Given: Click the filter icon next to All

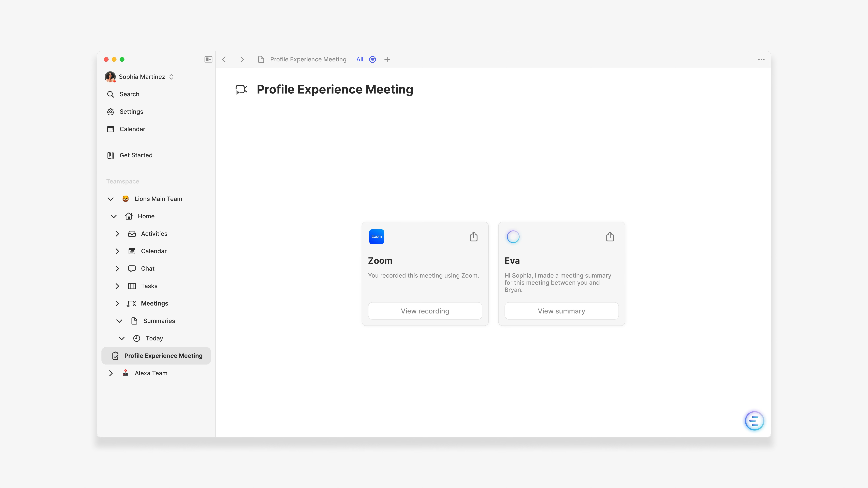Looking at the screenshot, I should tap(372, 59).
